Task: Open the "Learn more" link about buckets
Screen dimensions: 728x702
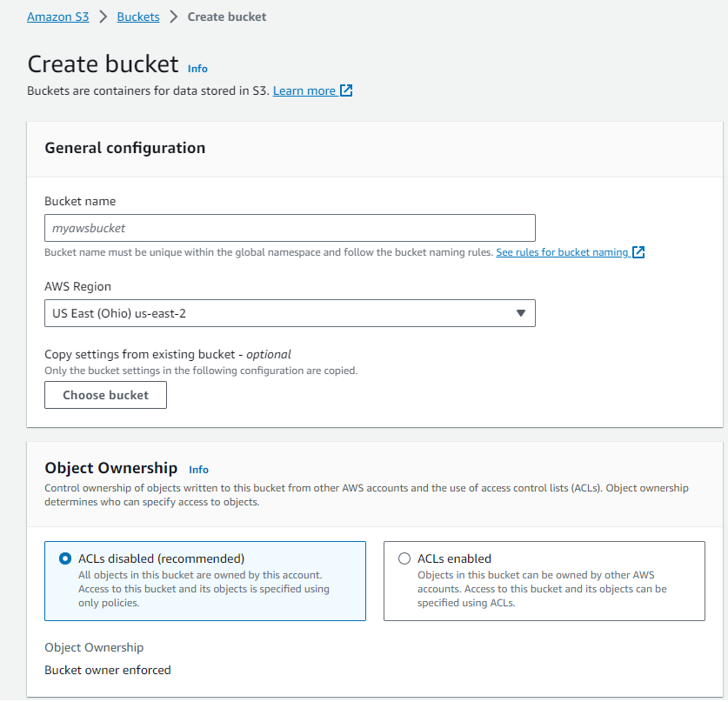Action: click(305, 90)
